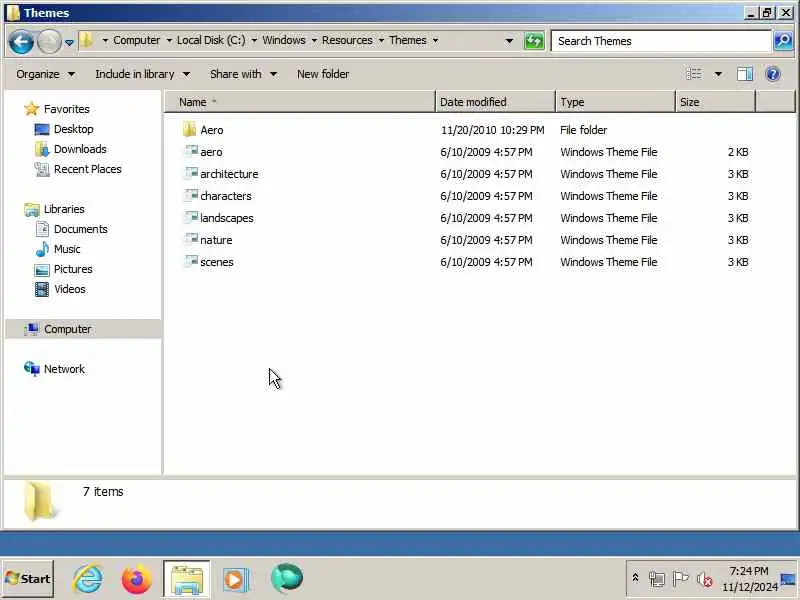The width and height of the screenshot is (800, 600).
Task: Select the landscapes theme file icon
Action: pyautogui.click(x=191, y=217)
